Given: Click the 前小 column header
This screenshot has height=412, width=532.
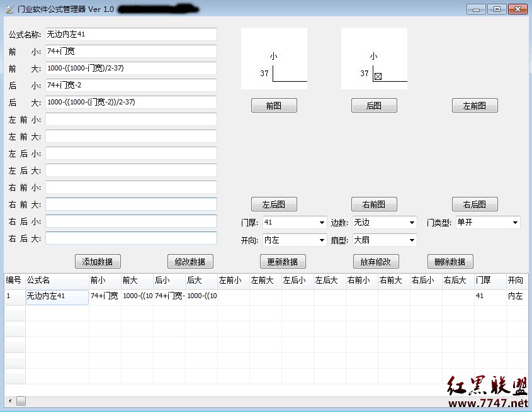Looking at the screenshot, I should pyautogui.click(x=105, y=281).
